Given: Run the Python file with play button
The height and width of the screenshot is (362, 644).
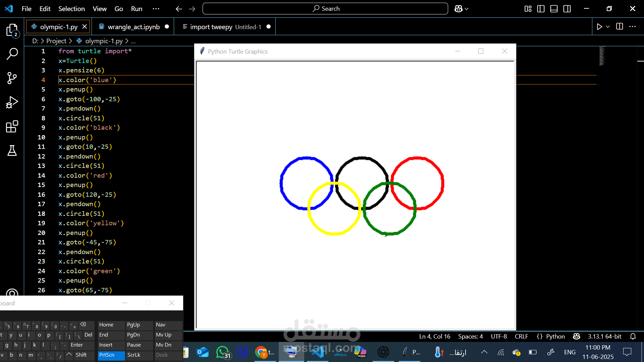Looking at the screenshot, I should pos(599,26).
